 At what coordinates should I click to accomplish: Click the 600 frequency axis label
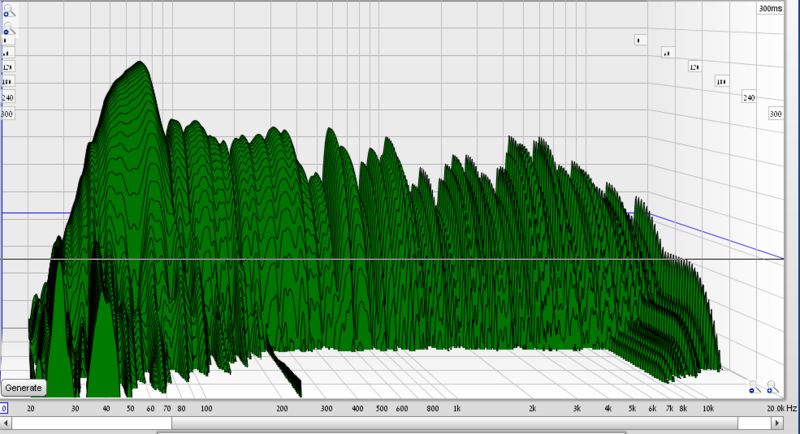tap(402, 409)
